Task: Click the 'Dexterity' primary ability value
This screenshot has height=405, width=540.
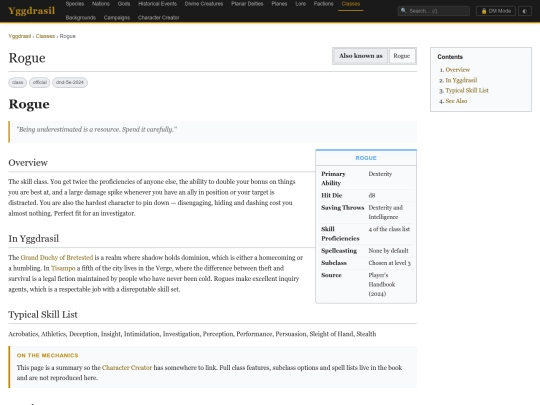Action: (x=380, y=174)
